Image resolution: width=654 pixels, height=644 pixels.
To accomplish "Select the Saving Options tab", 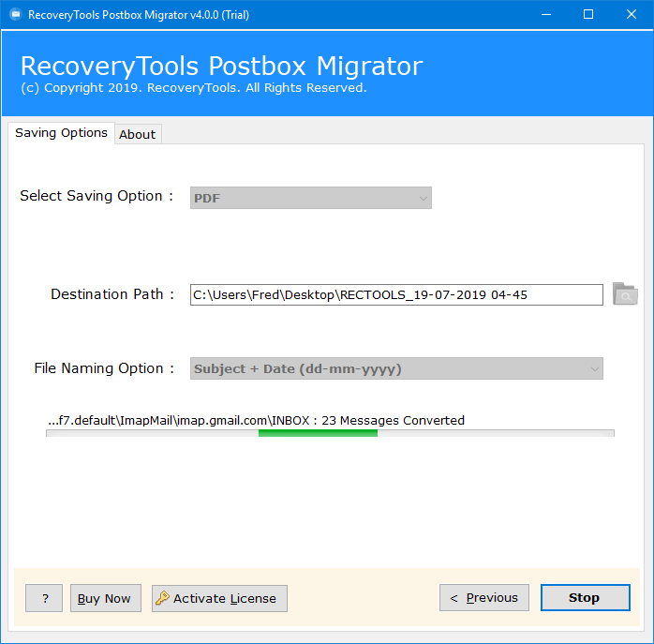I will [61, 133].
